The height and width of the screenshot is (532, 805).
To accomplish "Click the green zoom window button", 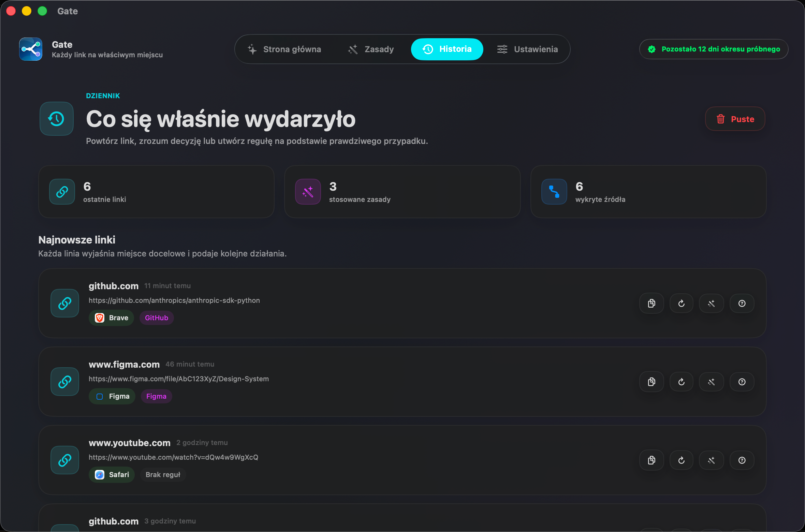I will tap(42, 11).
